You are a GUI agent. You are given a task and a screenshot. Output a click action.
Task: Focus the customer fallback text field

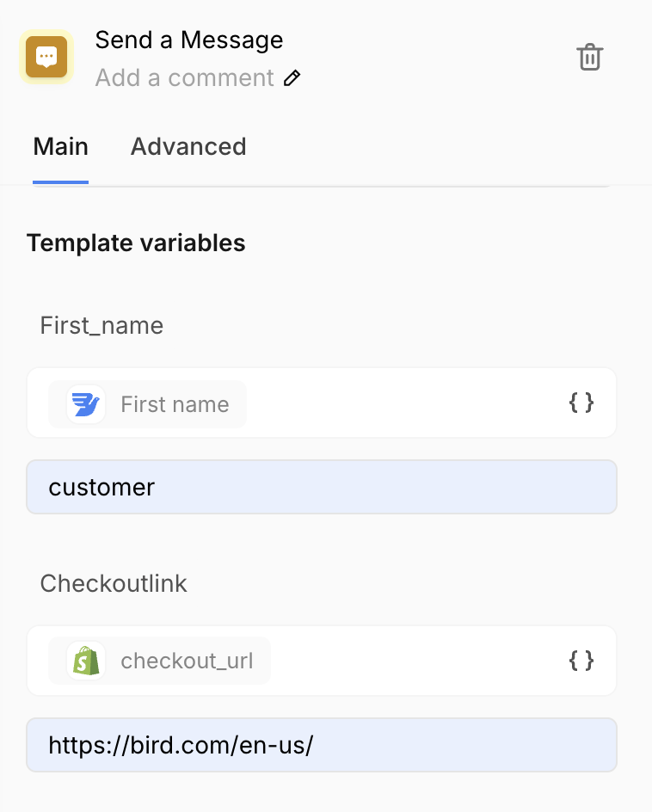(x=322, y=487)
